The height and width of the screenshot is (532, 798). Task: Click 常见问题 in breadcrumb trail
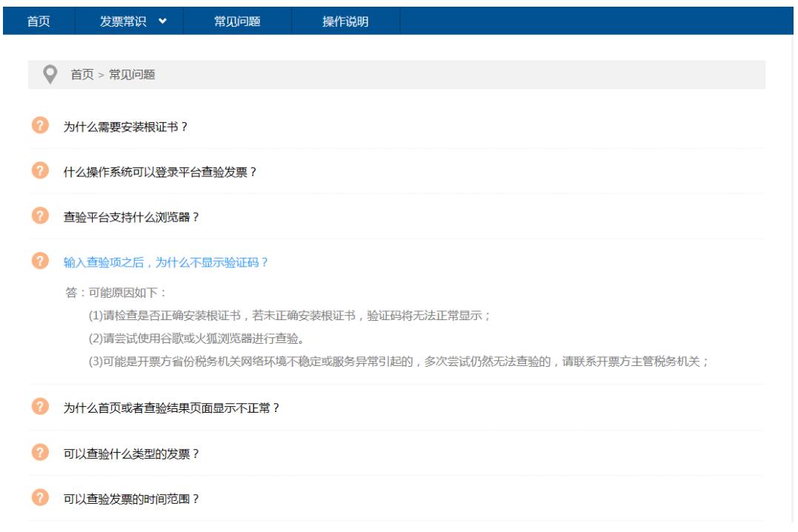[132, 75]
